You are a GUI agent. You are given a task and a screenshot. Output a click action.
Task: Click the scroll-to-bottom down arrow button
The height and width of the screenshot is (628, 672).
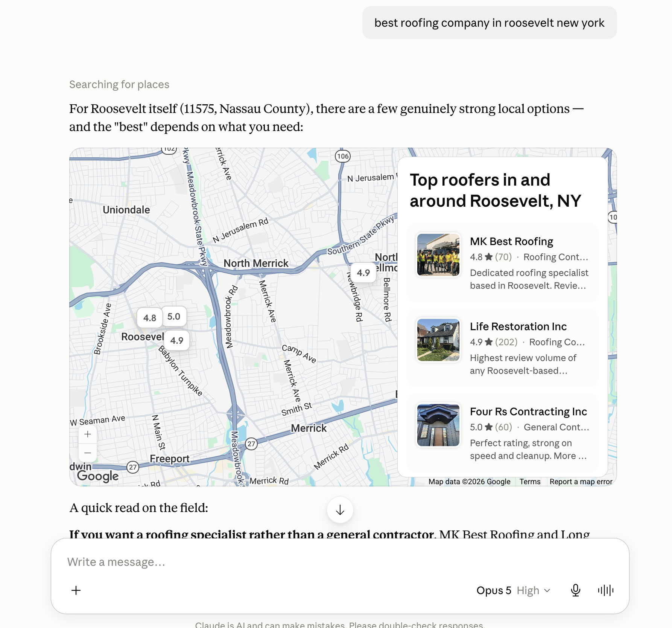click(340, 510)
